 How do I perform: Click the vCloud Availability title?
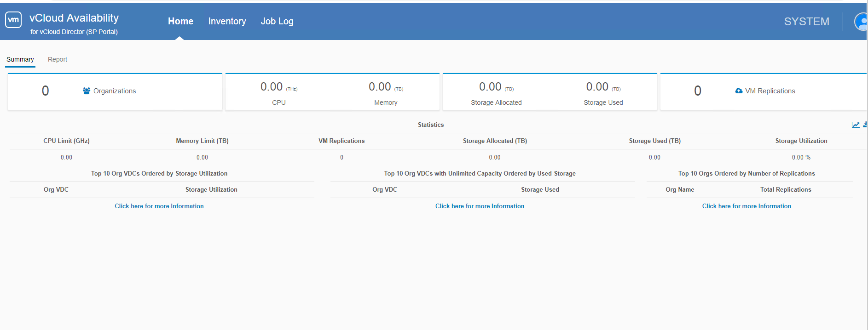pos(74,18)
